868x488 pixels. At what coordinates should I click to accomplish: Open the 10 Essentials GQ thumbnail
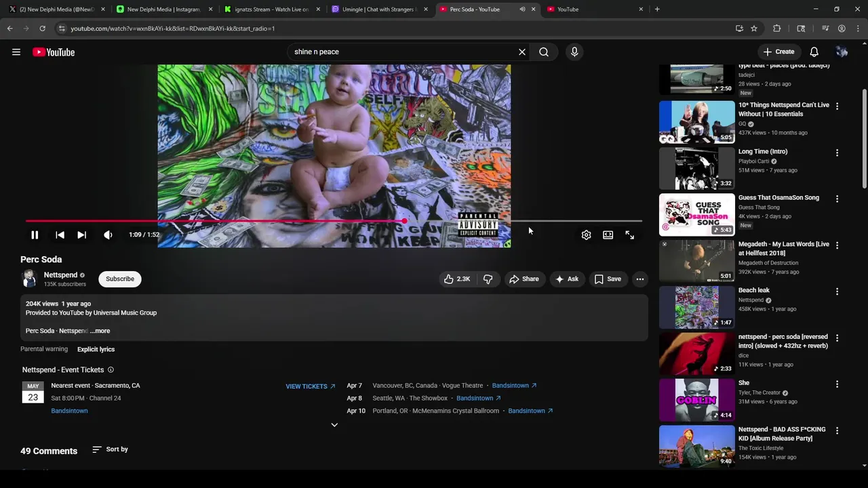(697, 122)
